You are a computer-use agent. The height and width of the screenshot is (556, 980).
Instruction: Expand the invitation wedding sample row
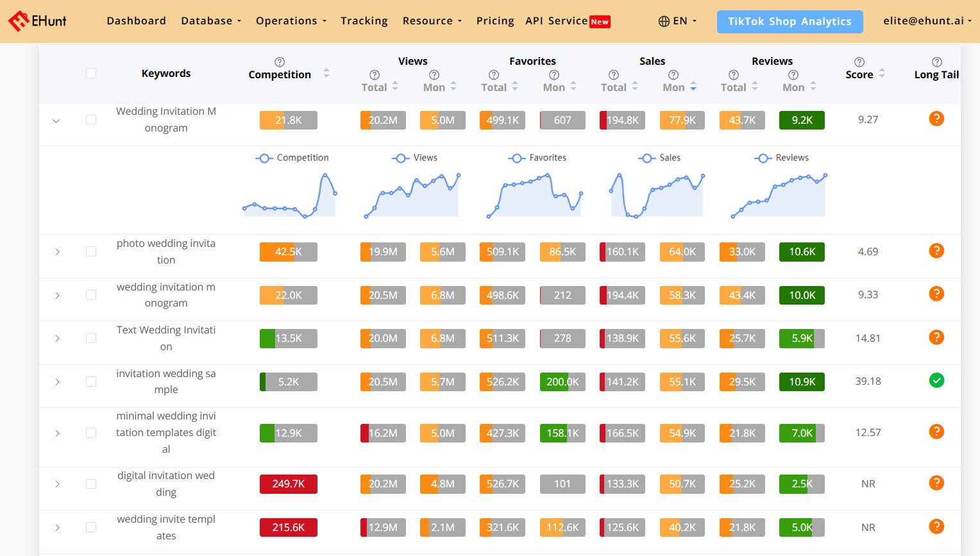pyautogui.click(x=57, y=382)
